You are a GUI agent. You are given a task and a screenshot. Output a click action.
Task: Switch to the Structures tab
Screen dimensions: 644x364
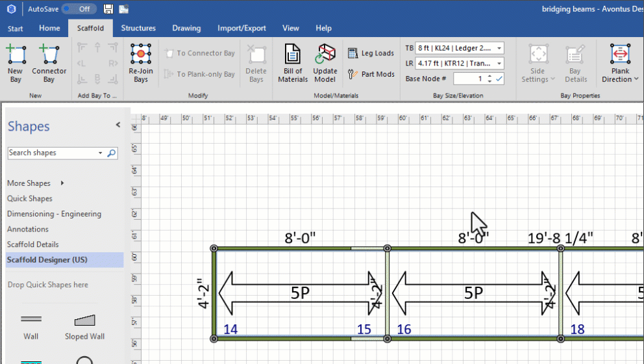click(x=138, y=28)
